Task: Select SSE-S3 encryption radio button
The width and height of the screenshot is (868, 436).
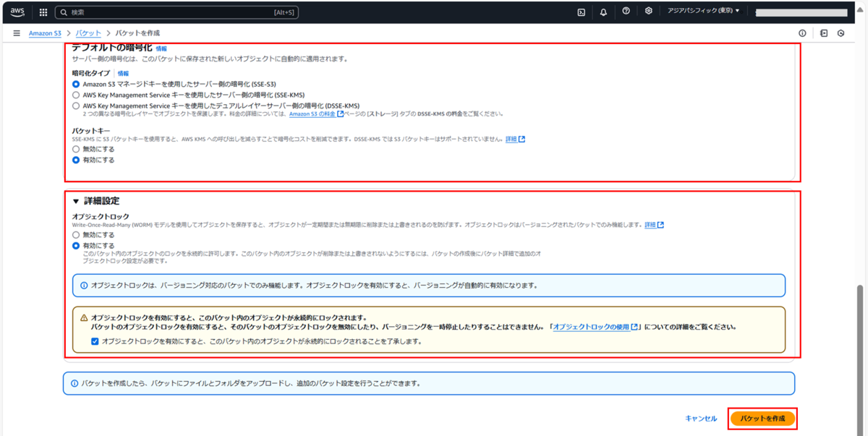Action: (76, 84)
